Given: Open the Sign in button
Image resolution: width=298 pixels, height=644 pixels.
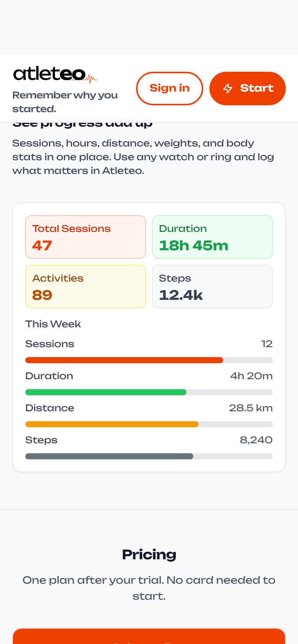Looking at the screenshot, I should point(170,89).
